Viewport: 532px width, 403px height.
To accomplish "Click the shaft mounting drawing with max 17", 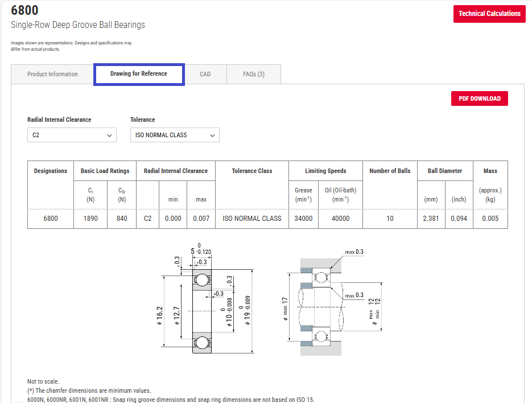I will tap(333, 305).
